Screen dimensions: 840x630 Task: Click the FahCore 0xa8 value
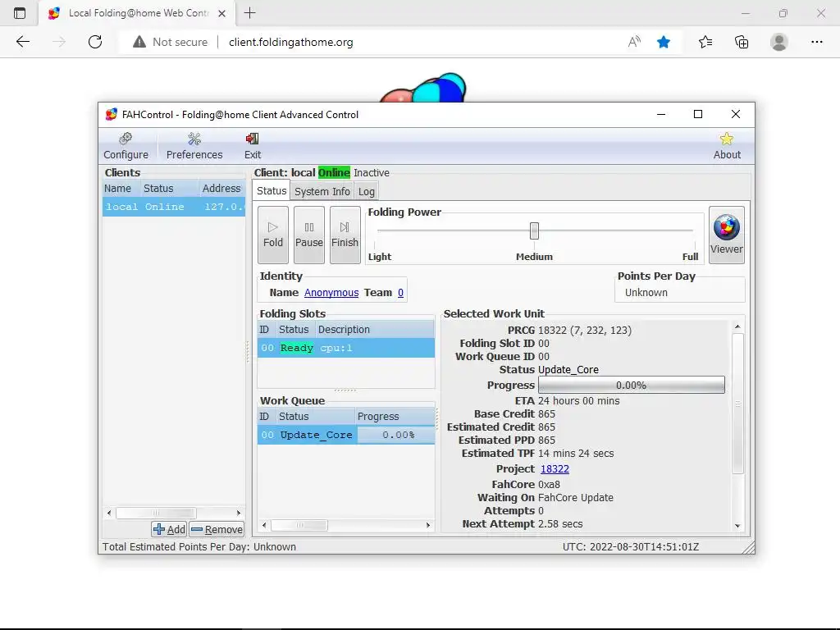549,484
